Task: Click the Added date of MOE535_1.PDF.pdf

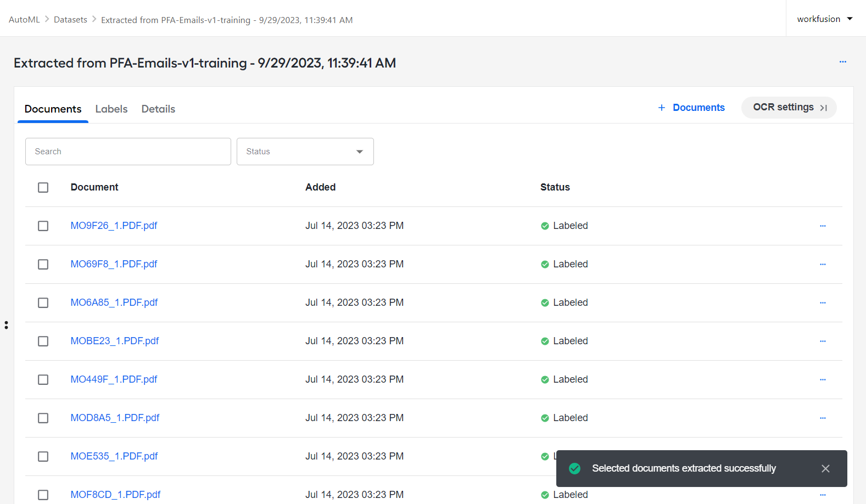Action: [x=355, y=456]
